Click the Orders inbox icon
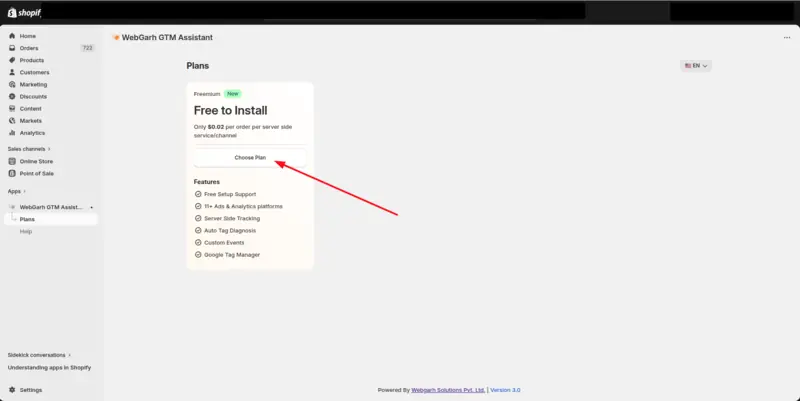The width and height of the screenshot is (800, 401). [x=12, y=48]
